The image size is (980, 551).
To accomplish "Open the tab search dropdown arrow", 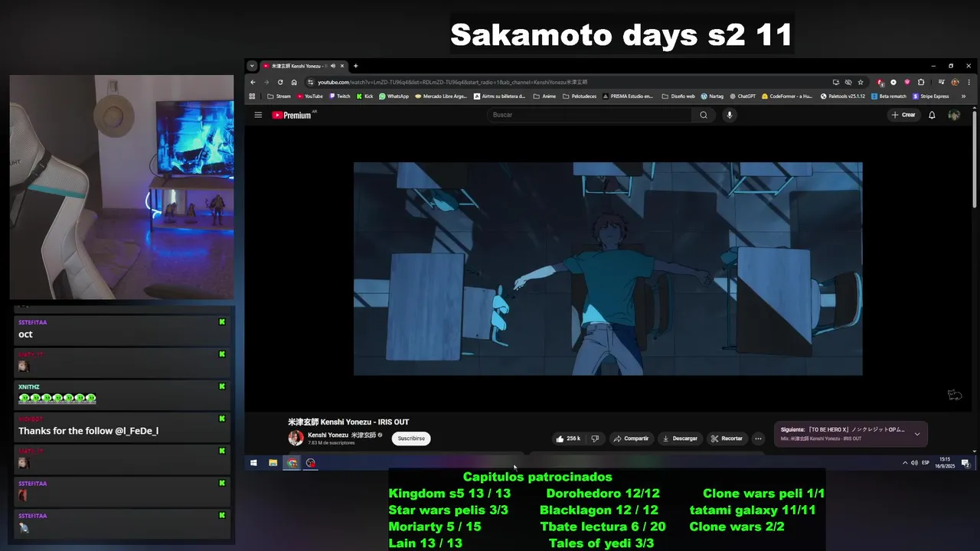I will coord(252,66).
